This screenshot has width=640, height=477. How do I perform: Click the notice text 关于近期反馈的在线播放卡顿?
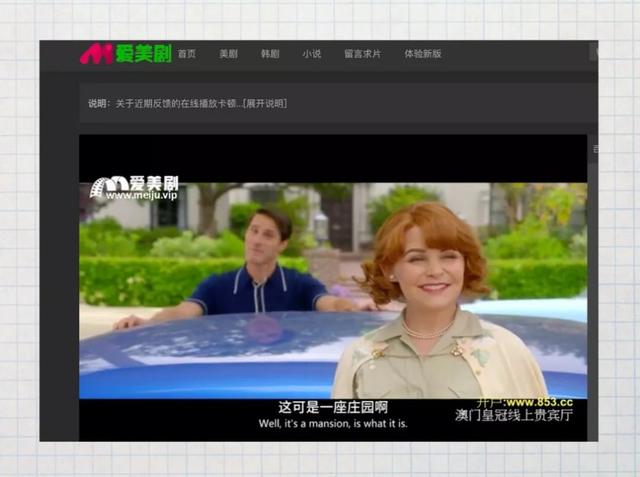click(x=176, y=104)
